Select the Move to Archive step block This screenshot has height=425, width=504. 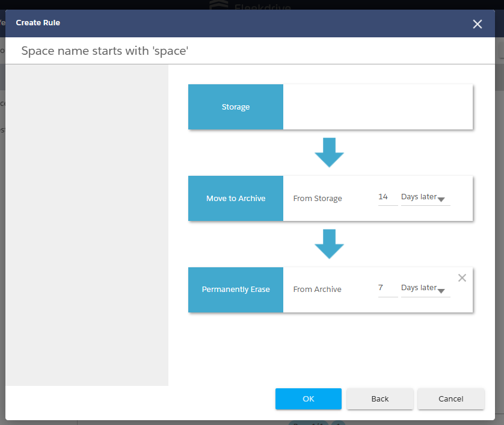click(x=236, y=199)
